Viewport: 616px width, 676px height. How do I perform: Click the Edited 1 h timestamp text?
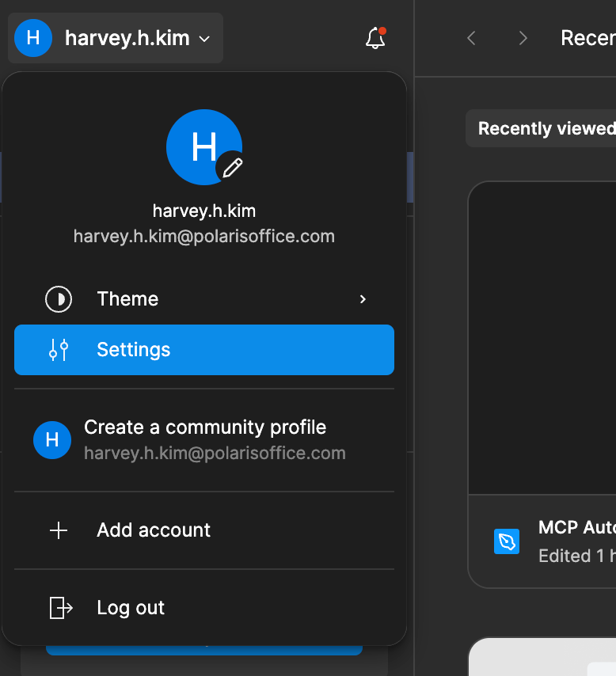point(577,556)
